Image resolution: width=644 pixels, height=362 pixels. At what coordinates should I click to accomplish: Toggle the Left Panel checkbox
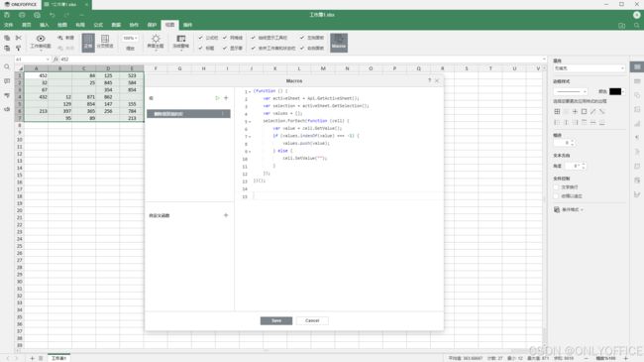pos(302,38)
